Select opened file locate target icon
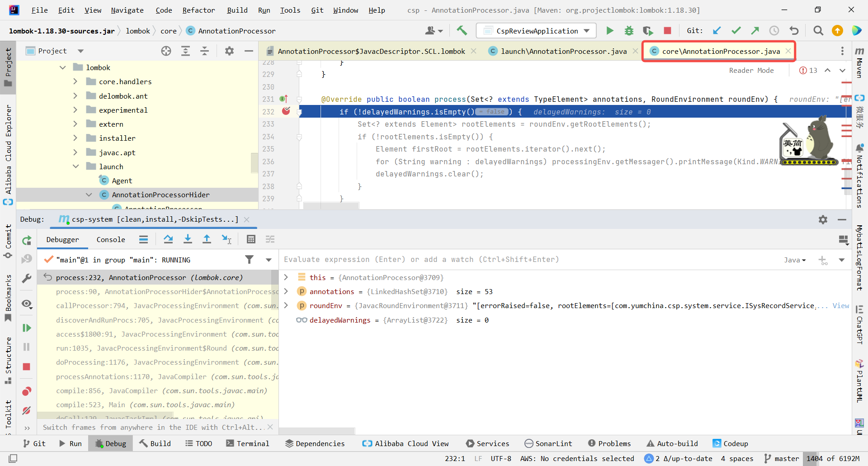 [x=166, y=51]
